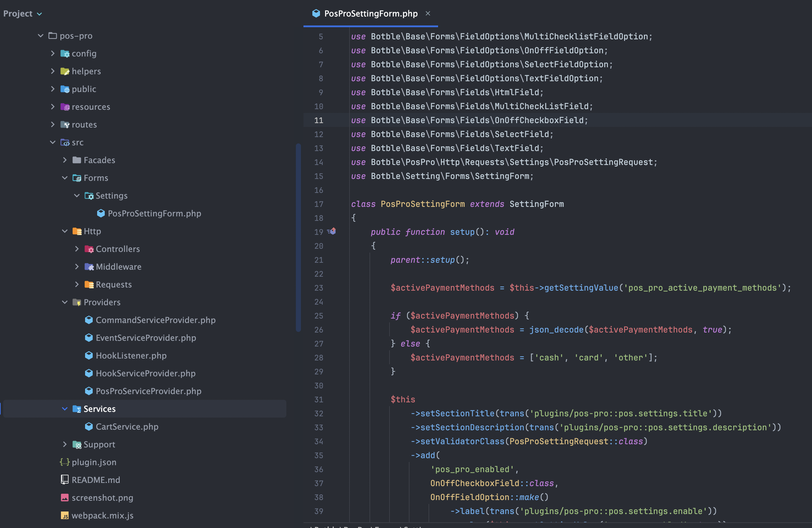Expand the Middleware folder
The height and width of the screenshot is (528, 812).
click(x=77, y=267)
